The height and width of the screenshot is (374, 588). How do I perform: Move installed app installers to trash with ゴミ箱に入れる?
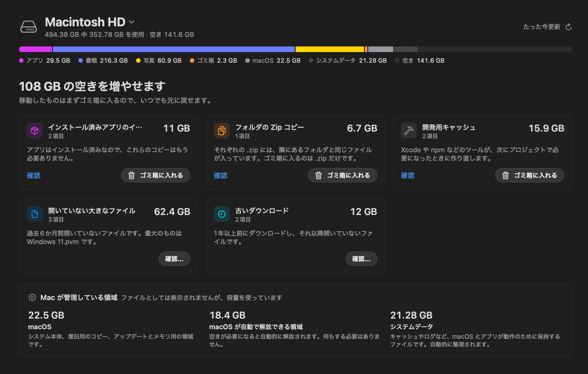(x=156, y=175)
